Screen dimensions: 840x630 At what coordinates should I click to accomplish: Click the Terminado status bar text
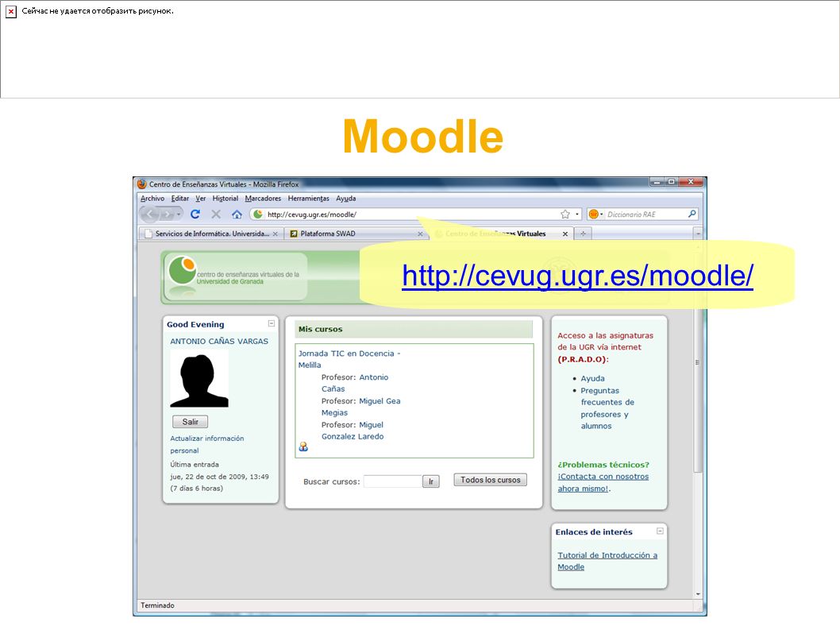click(x=157, y=605)
